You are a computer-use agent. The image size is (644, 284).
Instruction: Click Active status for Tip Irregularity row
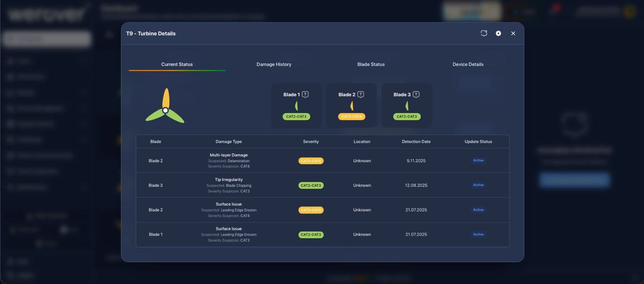[478, 185]
